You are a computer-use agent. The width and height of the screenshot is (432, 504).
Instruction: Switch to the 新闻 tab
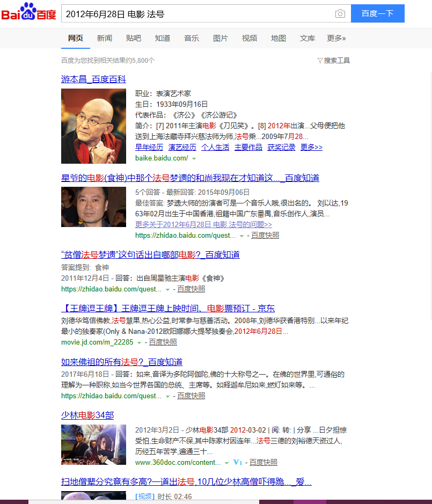click(105, 38)
